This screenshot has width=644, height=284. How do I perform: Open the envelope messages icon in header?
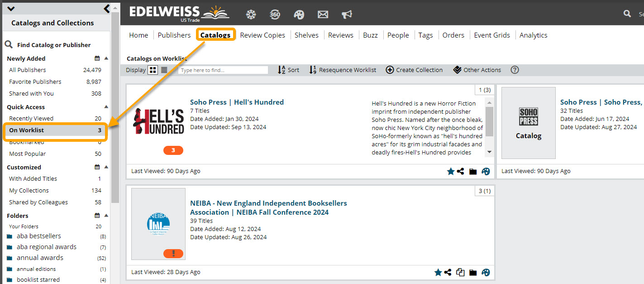click(x=323, y=14)
